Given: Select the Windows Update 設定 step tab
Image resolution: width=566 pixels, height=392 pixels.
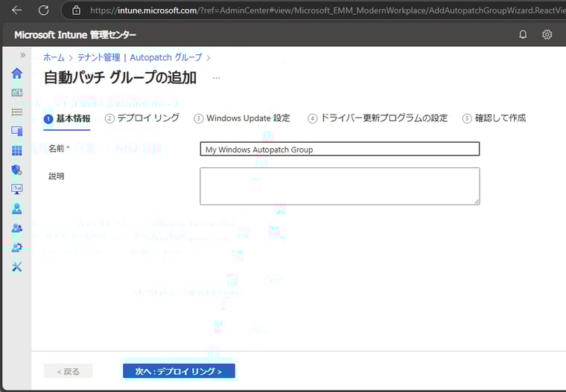Looking at the screenshot, I should [x=242, y=118].
